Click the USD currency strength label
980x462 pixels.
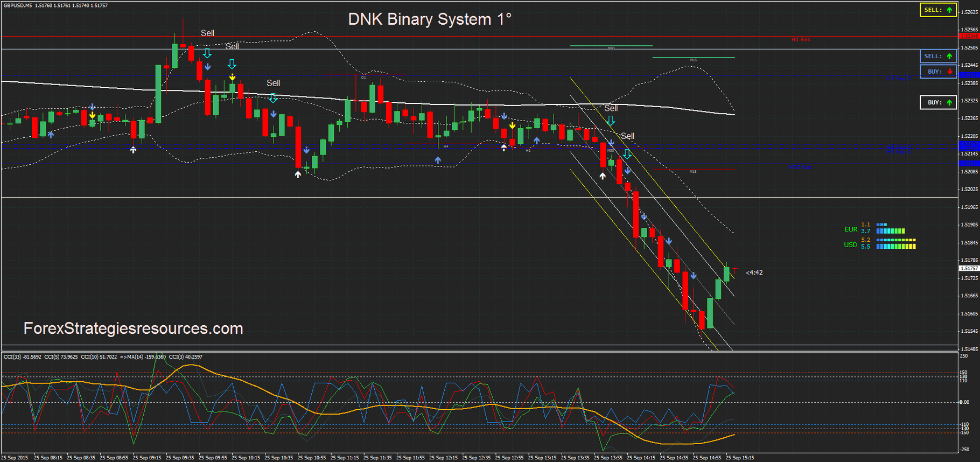851,244
